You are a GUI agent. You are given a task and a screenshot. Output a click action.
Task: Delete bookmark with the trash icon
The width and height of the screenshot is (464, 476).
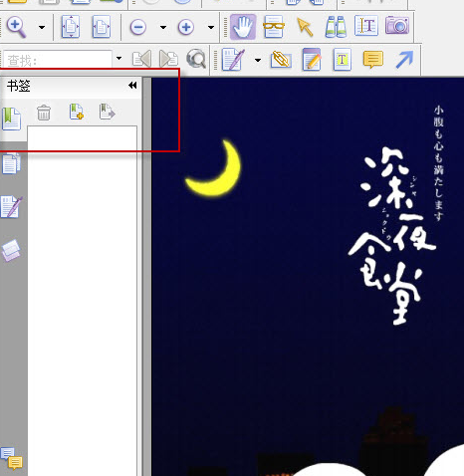click(x=44, y=113)
